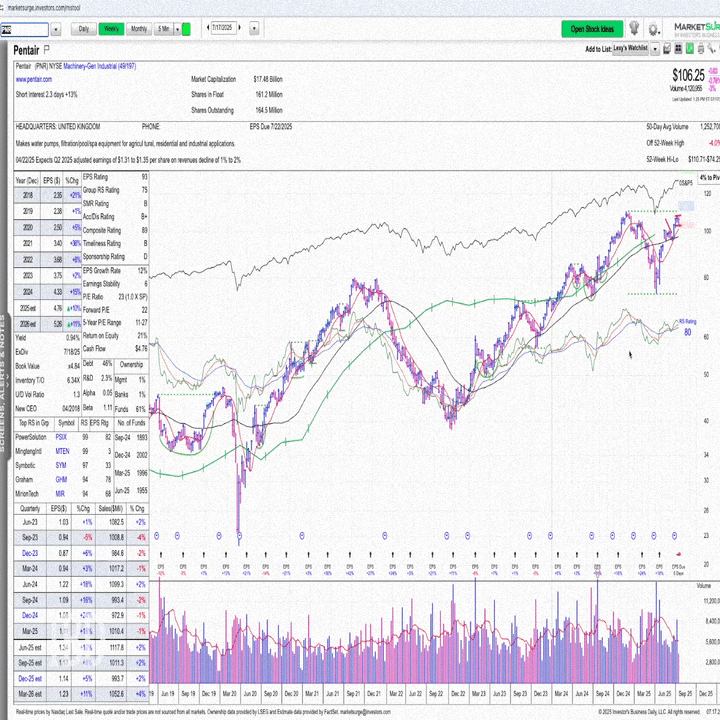The image size is (720, 720).
Task: Click the Sep-24 quarterly row
Action: pyautogui.click(x=81, y=600)
